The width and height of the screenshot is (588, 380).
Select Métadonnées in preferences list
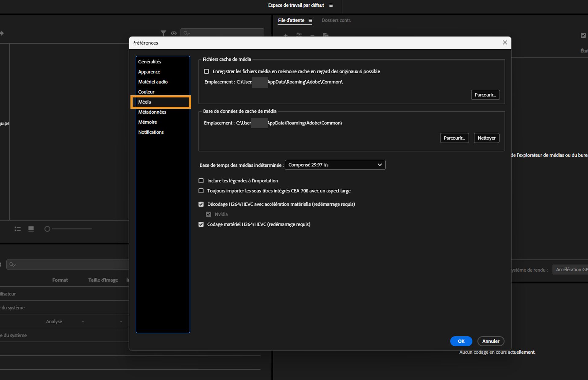pos(152,112)
